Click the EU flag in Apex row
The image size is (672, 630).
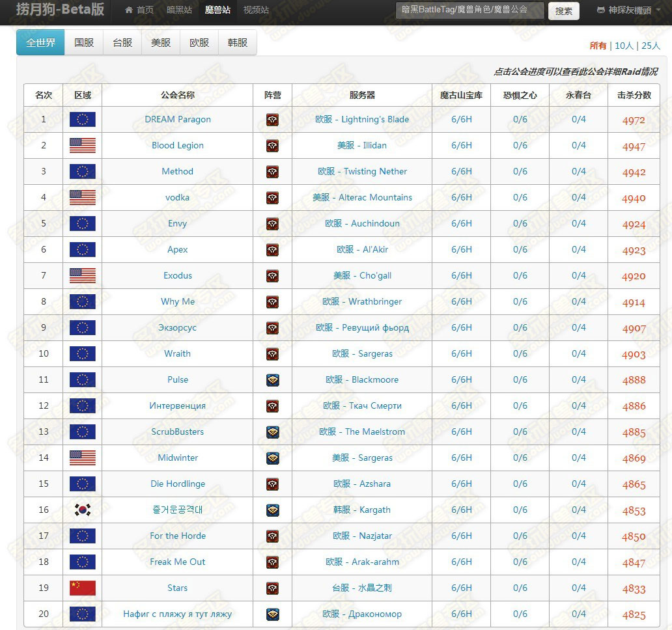82,250
